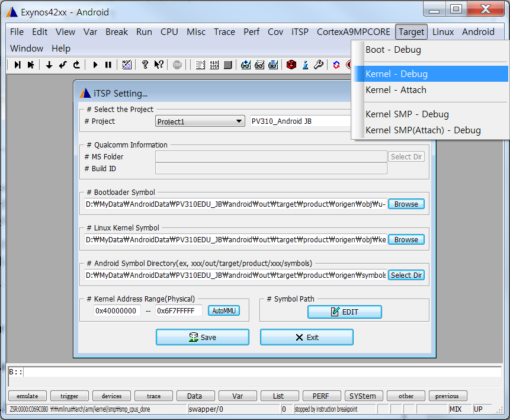Click the Exit button in dialog
The image size is (510, 420).
pos(306,337)
